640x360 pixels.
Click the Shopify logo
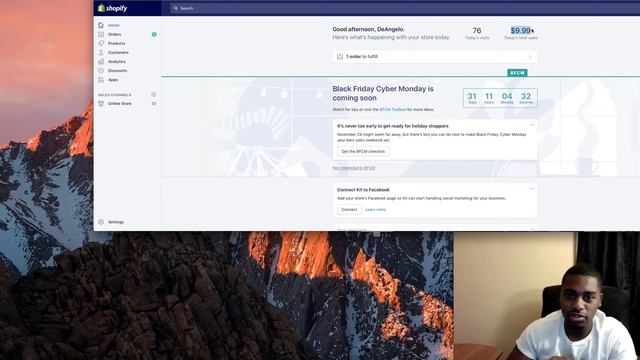112,8
